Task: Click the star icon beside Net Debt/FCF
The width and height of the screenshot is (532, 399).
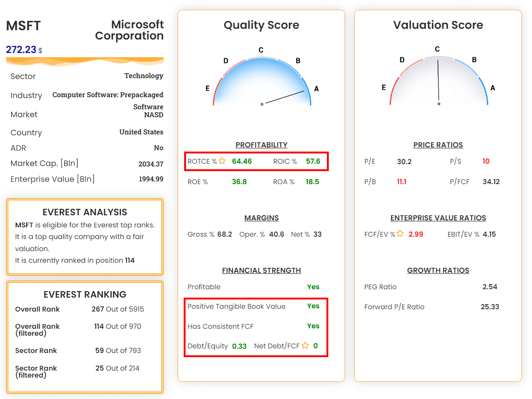Action: pos(306,346)
